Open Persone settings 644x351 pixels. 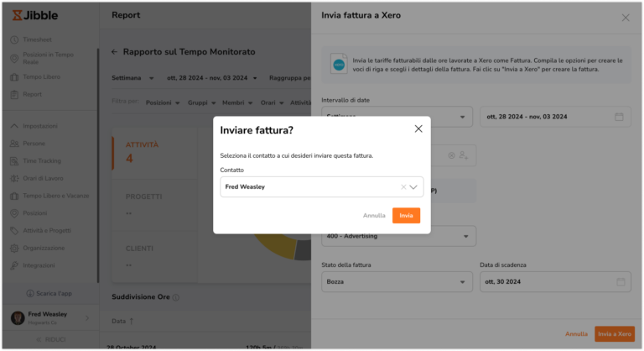(x=34, y=144)
